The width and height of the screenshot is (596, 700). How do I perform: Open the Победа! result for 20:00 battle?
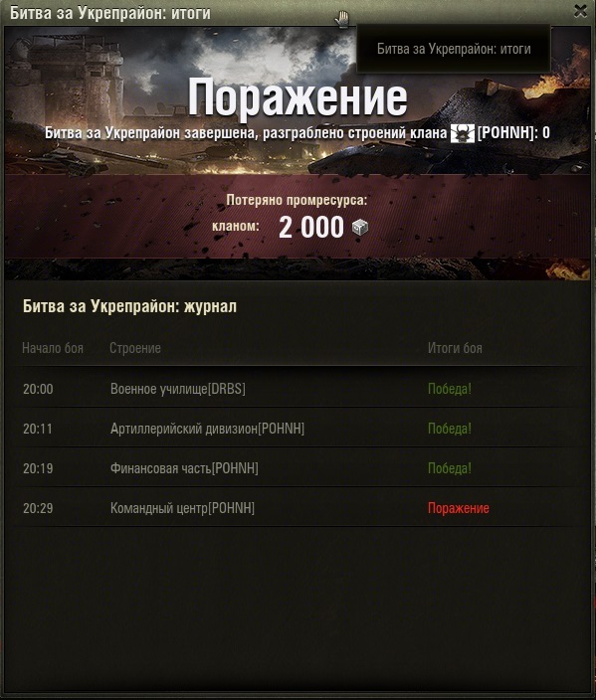tap(450, 389)
